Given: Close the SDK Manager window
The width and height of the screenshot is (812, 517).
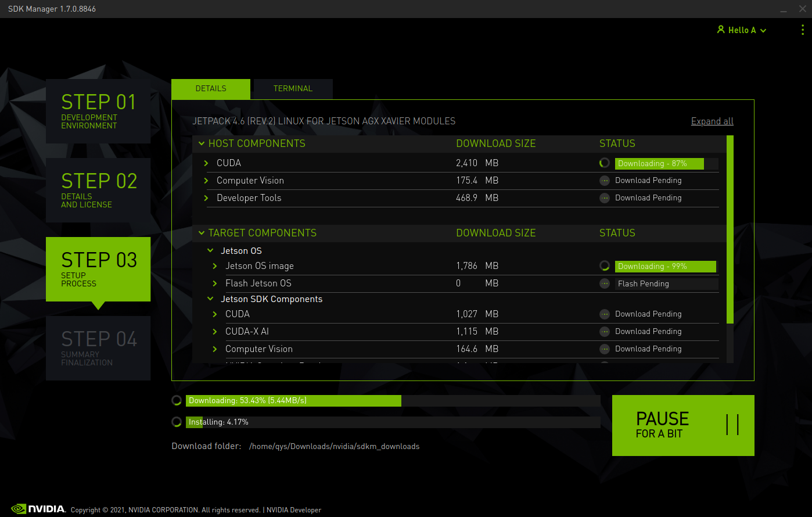Looking at the screenshot, I should (x=803, y=9).
